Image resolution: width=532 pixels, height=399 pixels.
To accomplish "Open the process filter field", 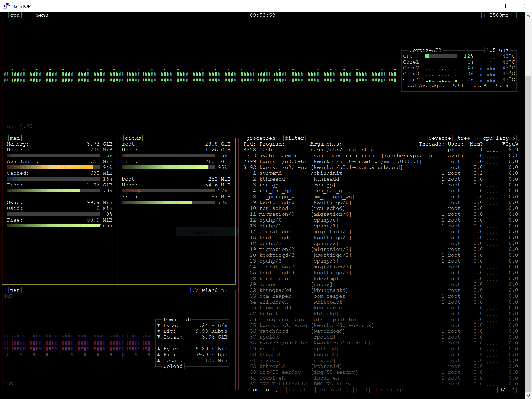I will pos(294,138).
